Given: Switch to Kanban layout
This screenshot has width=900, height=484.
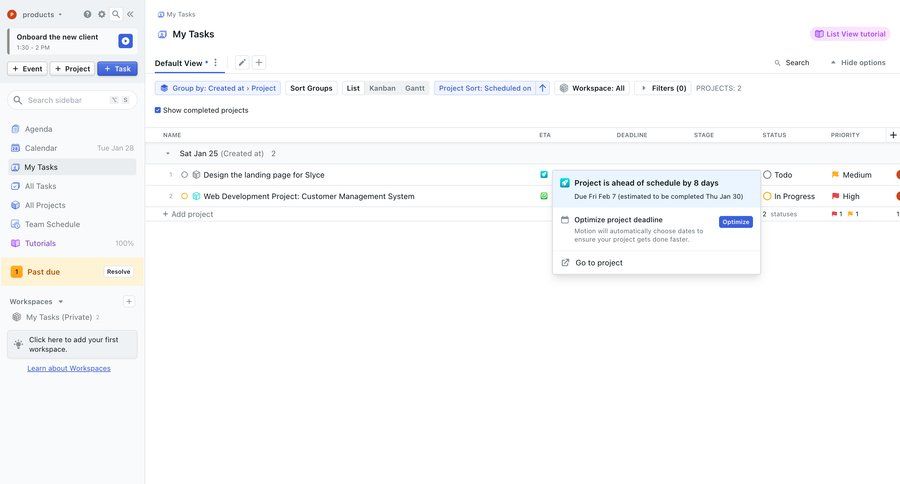Looking at the screenshot, I should [x=382, y=88].
